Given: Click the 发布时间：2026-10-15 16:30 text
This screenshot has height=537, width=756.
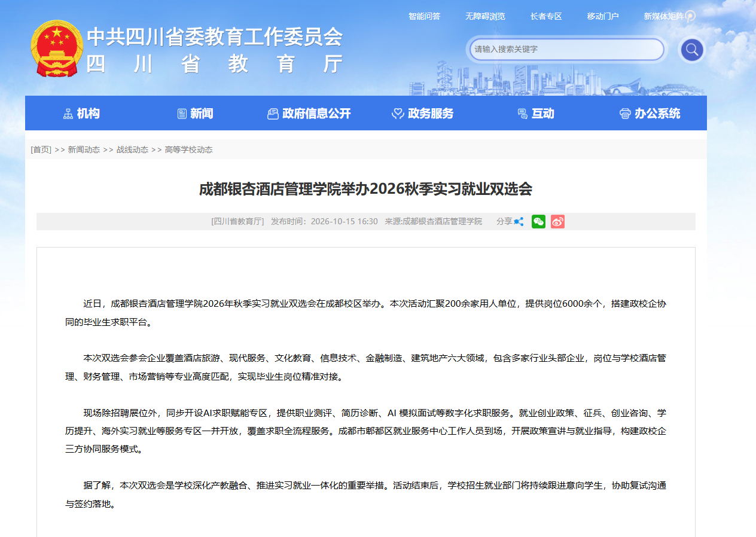Looking at the screenshot, I should tap(324, 221).
